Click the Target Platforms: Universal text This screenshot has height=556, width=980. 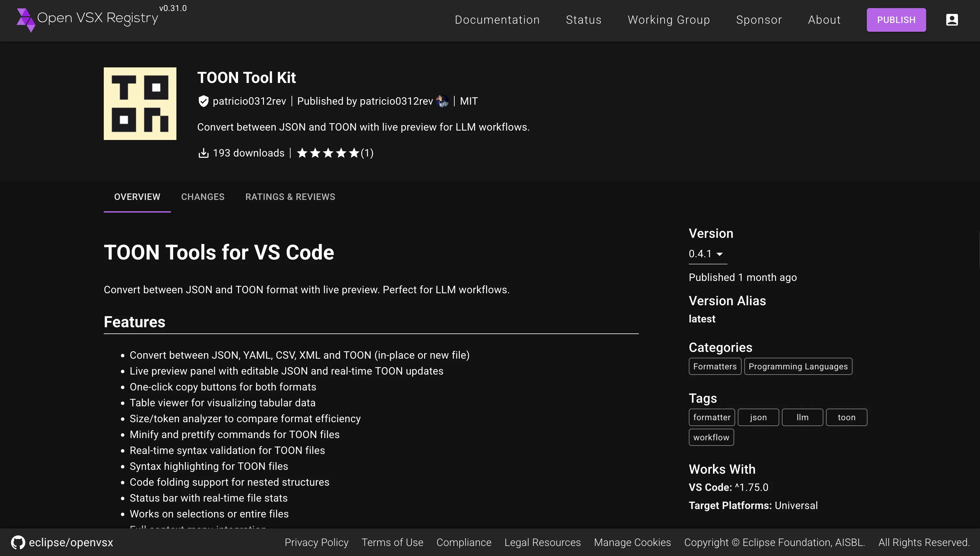[753, 505]
